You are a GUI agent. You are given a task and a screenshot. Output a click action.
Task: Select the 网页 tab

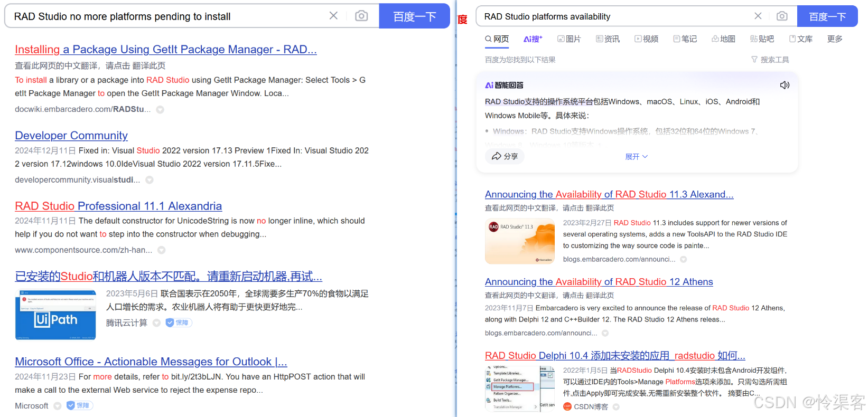click(x=497, y=39)
